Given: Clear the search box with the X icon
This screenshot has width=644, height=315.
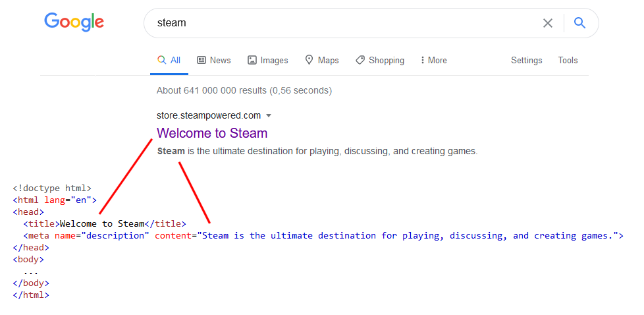Looking at the screenshot, I should pos(547,23).
